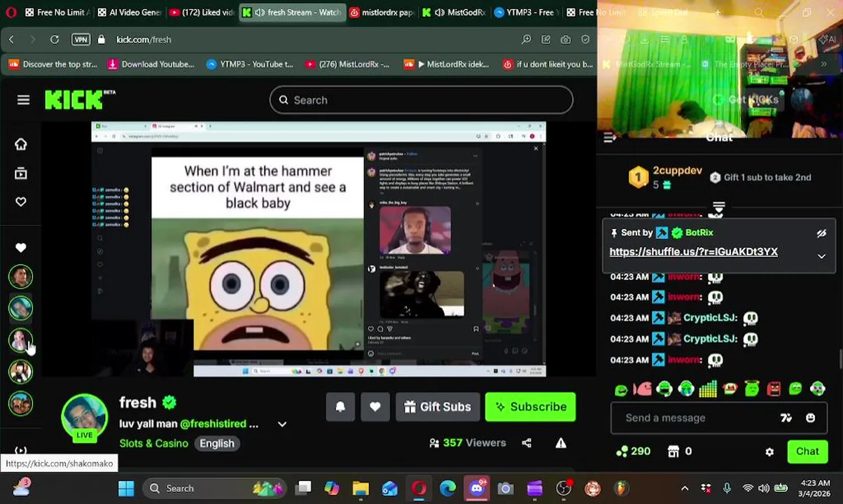Open the Slots & Casino category link
843x504 pixels.
pos(153,443)
